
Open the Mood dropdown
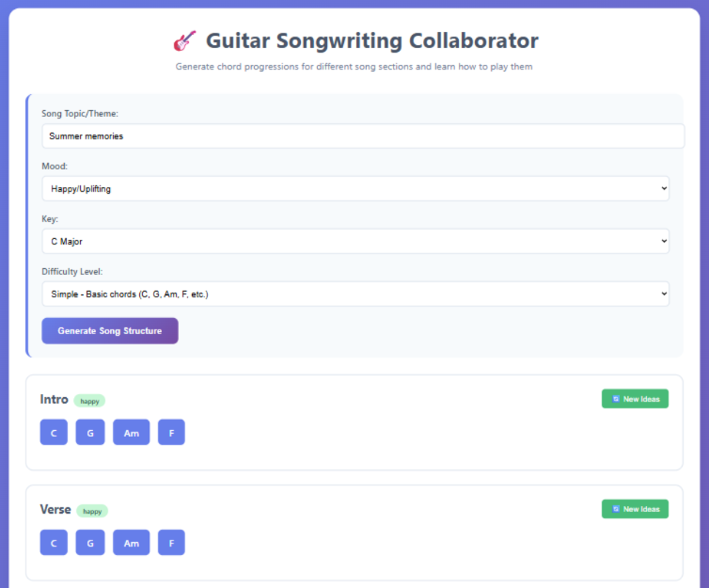[x=355, y=188]
